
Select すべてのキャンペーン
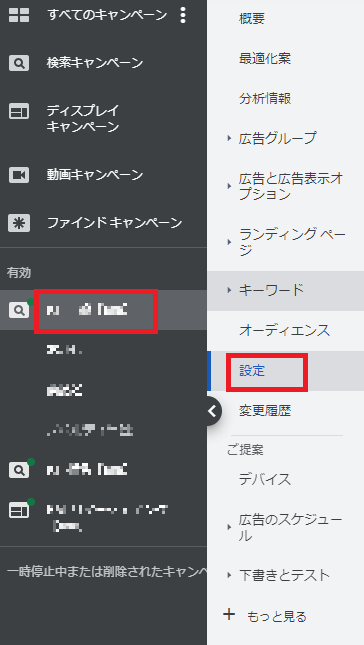point(107,15)
